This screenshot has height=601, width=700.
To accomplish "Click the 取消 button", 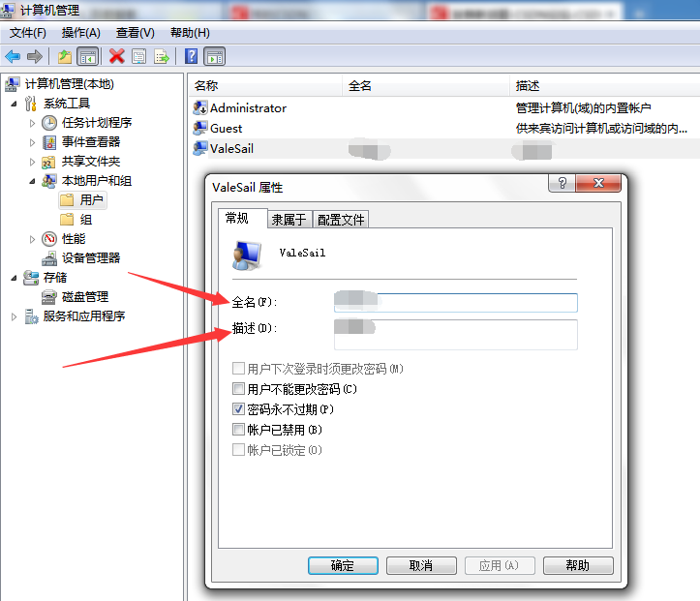I will point(421,565).
